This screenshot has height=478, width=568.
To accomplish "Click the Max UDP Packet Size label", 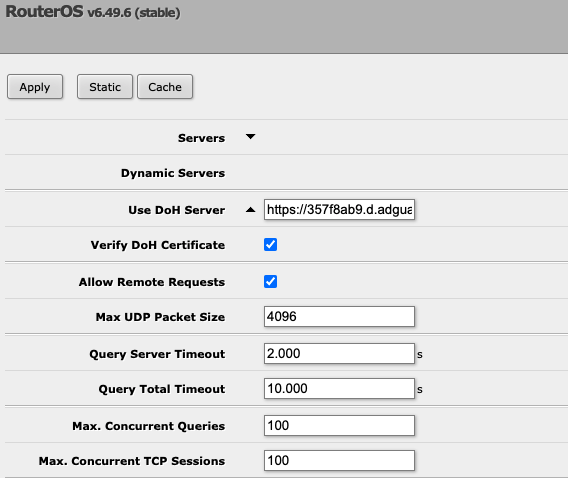I will 160,317.
